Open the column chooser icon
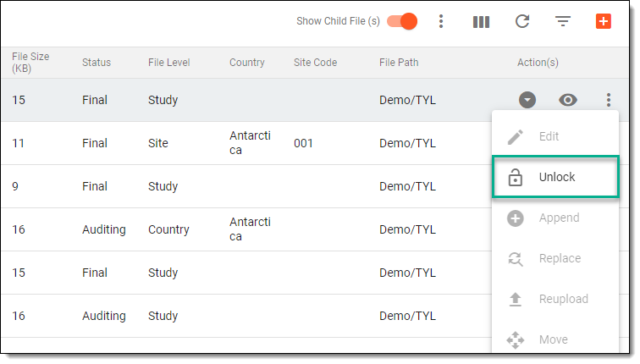Screen dimensions: 640x364 [481, 22]
